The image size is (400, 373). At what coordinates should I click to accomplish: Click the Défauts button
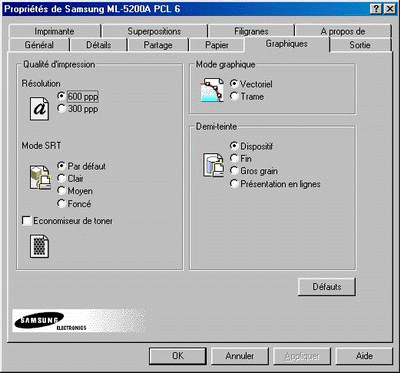click(327, 287)
